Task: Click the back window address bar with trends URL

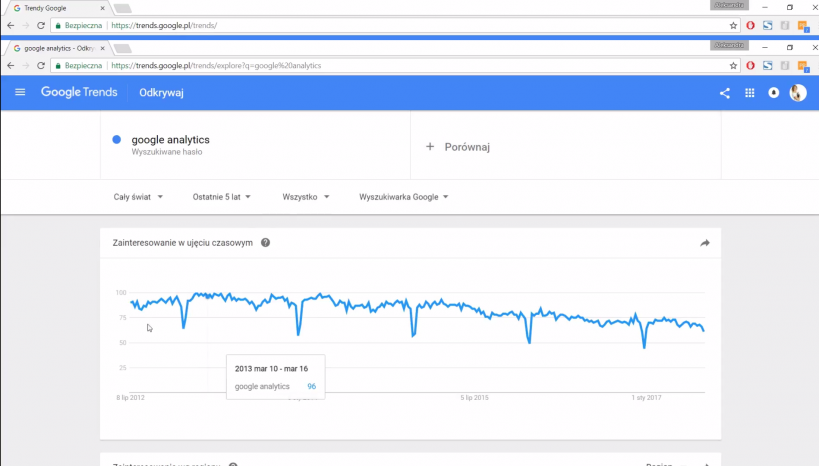Action: [395, 25]
